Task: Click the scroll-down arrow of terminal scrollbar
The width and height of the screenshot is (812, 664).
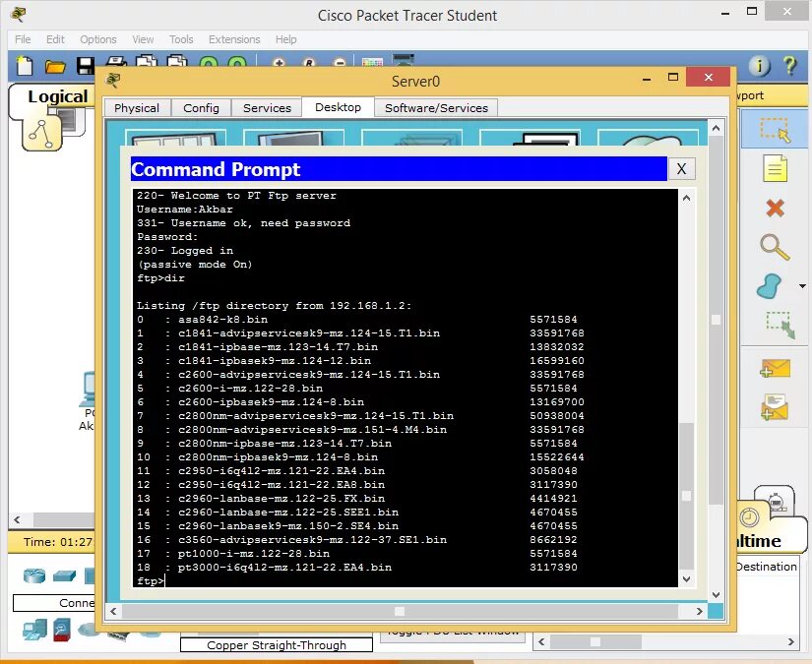Action: click(687, 579)
